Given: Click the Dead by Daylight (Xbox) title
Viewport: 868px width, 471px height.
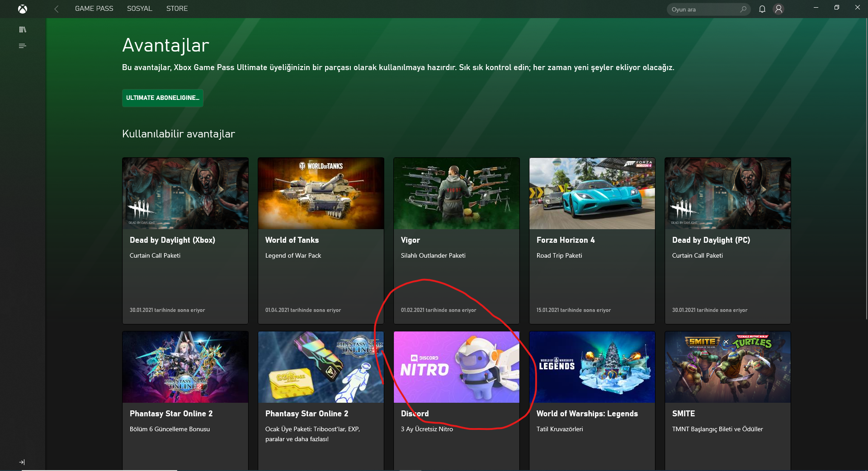Looking at the screenshot, I should point(172,240).
